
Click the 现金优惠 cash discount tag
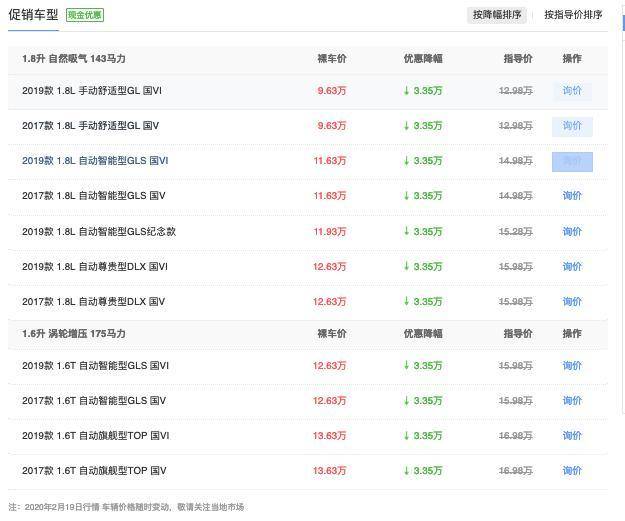point(85,15)
